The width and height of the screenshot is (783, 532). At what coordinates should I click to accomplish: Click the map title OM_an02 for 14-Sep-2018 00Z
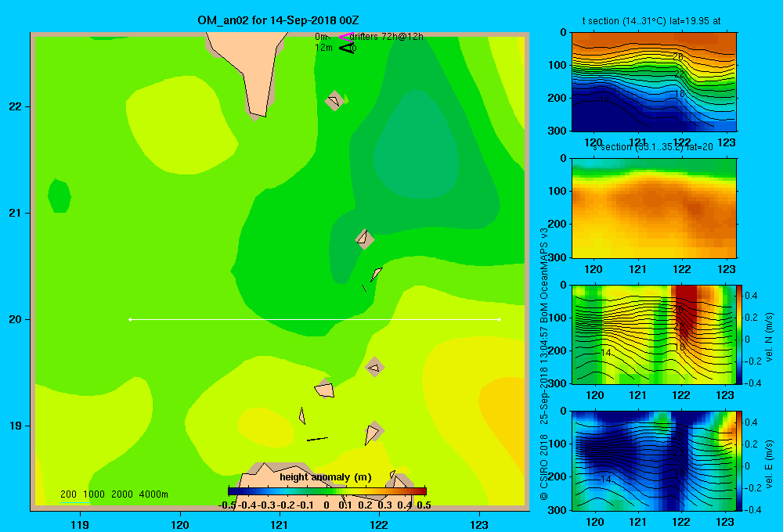278,20
